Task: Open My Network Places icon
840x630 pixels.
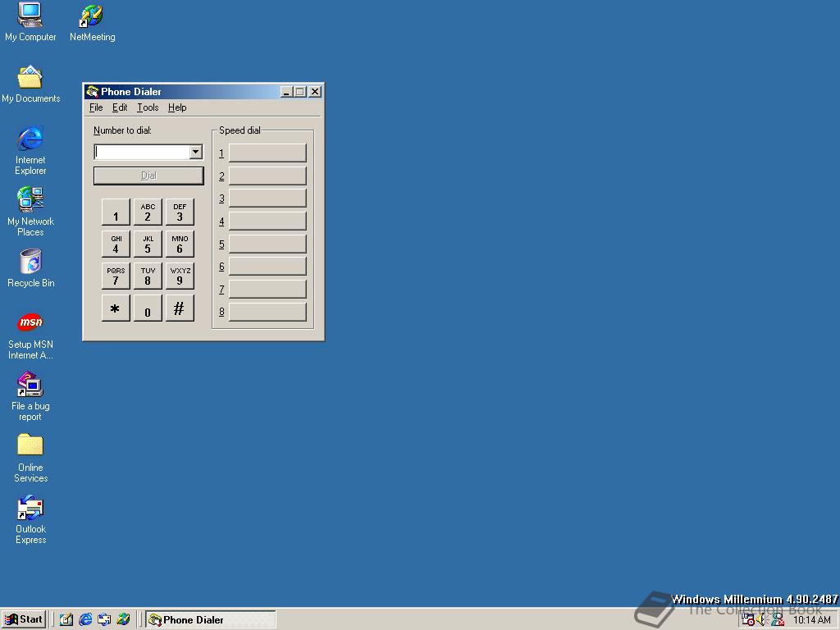Action: click(30, 212)
